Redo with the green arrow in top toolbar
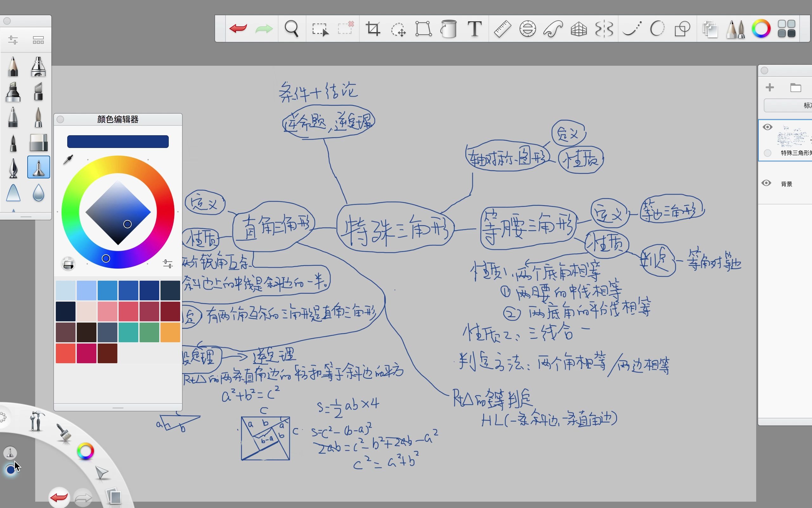 264,29
